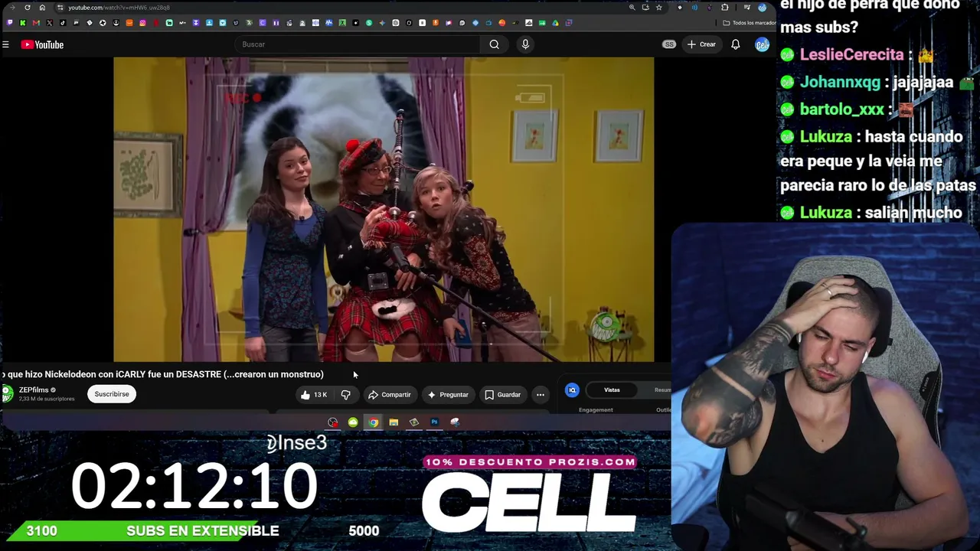Open the Chrome extensions puzzle icon
This screenshot has width=980, height=551.
coord(725,8)
